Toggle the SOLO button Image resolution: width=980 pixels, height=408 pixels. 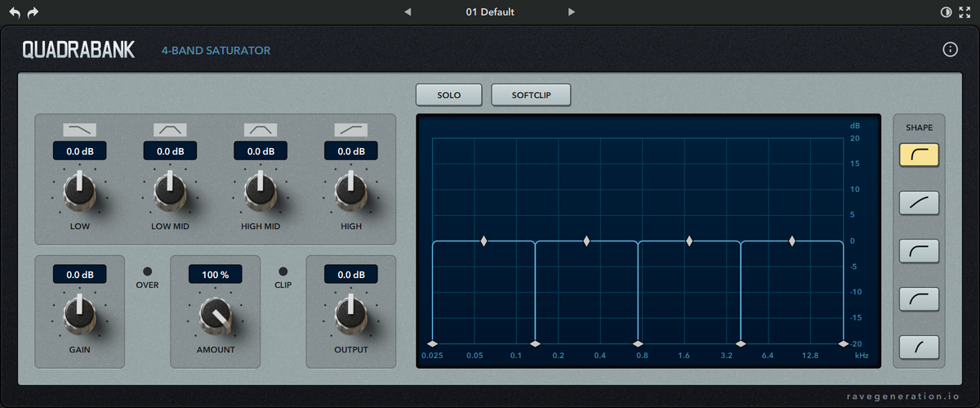[x=448, y=95]
